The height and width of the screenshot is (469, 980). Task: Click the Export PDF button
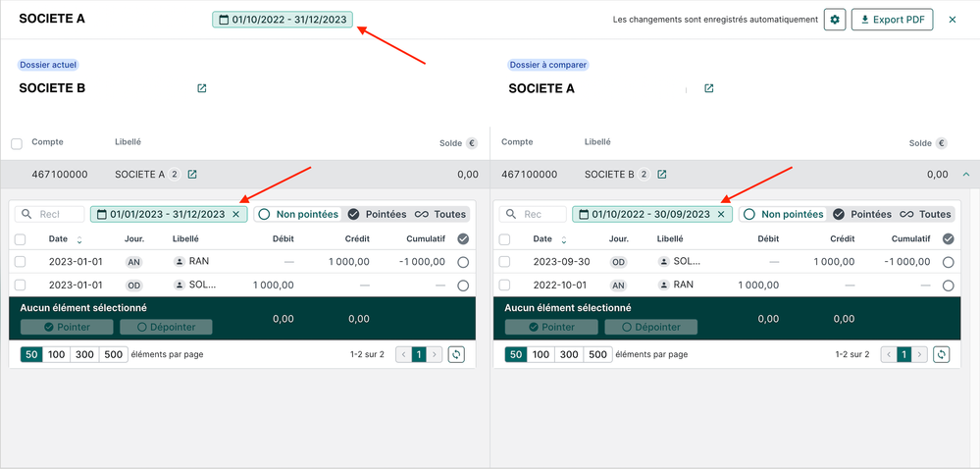(892, 20)
